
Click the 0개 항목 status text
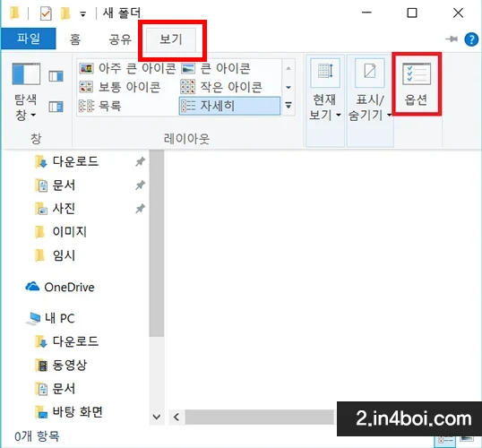[x=37, y=436]
